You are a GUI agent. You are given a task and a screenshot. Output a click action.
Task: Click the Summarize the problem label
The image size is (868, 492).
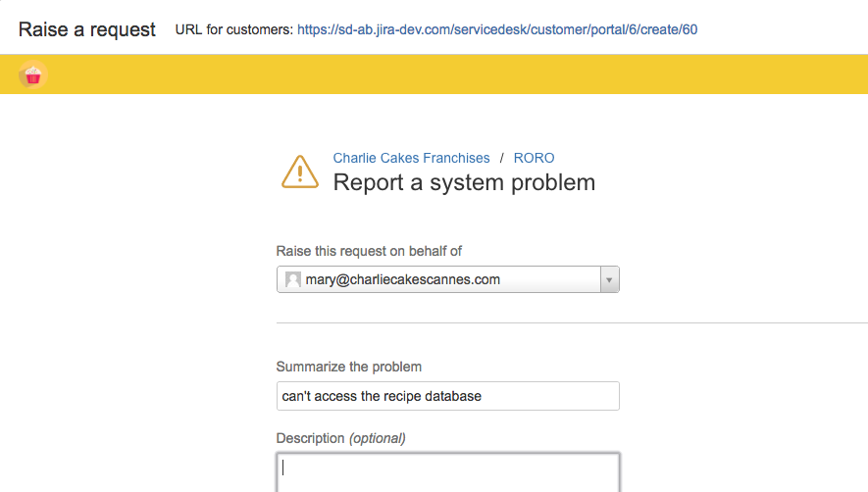349,367
